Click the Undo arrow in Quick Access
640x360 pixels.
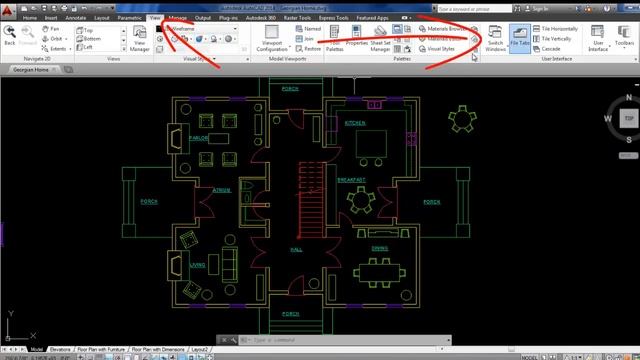point(84,8)
